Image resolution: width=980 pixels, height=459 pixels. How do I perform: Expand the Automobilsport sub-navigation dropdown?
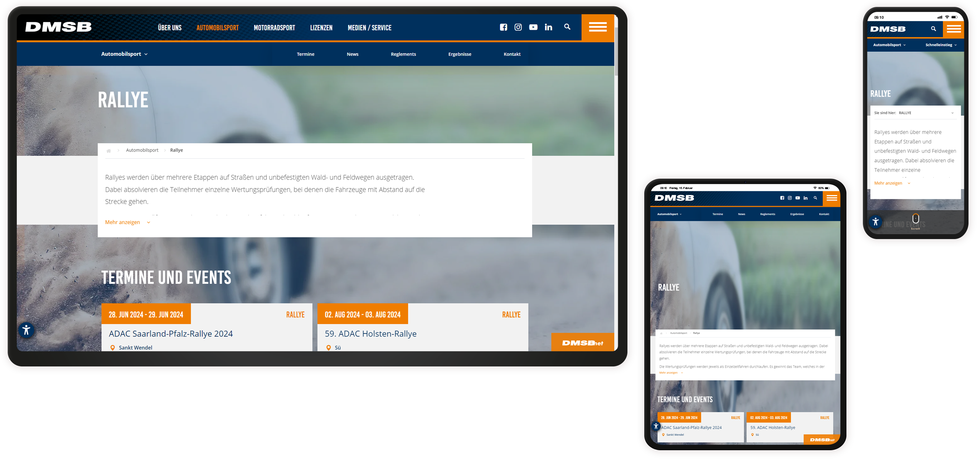point(124,54)
